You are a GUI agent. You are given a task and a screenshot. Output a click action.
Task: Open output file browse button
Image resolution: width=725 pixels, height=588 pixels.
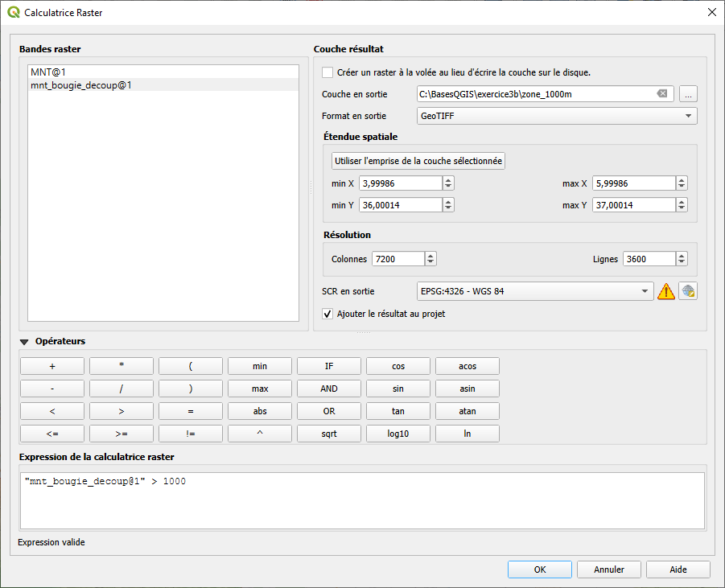coord(687,94)
